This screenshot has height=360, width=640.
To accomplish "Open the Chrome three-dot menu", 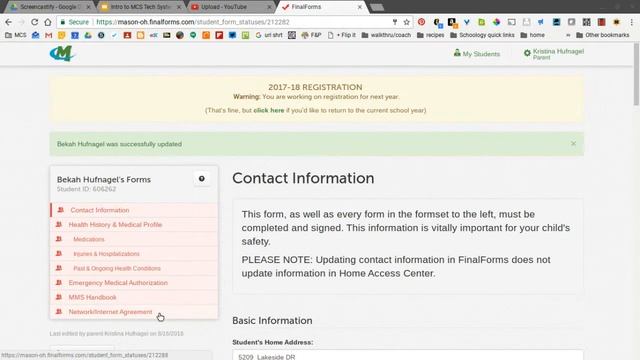I will (632, 22).
